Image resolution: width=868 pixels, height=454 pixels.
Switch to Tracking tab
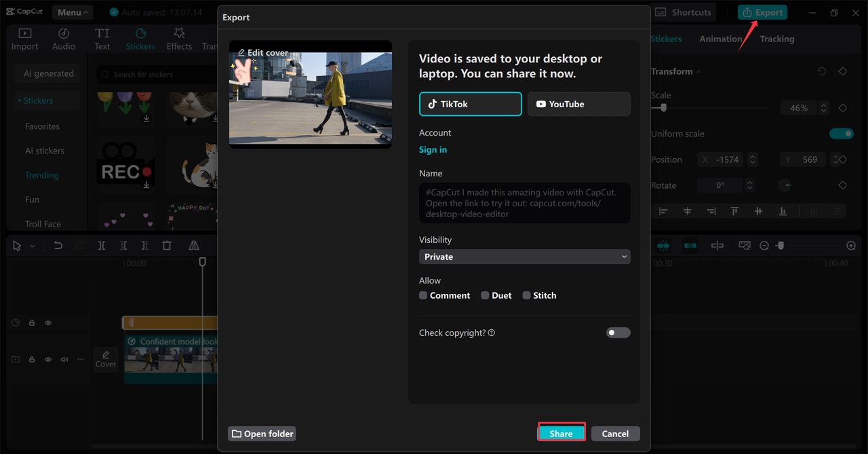coord(777,39)
